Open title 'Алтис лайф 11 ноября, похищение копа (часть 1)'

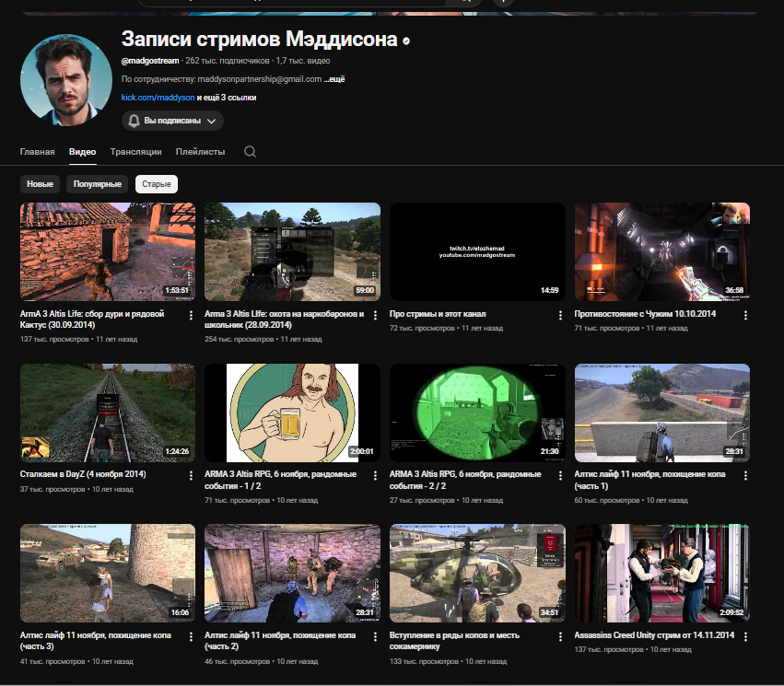(x=650, y=480)
